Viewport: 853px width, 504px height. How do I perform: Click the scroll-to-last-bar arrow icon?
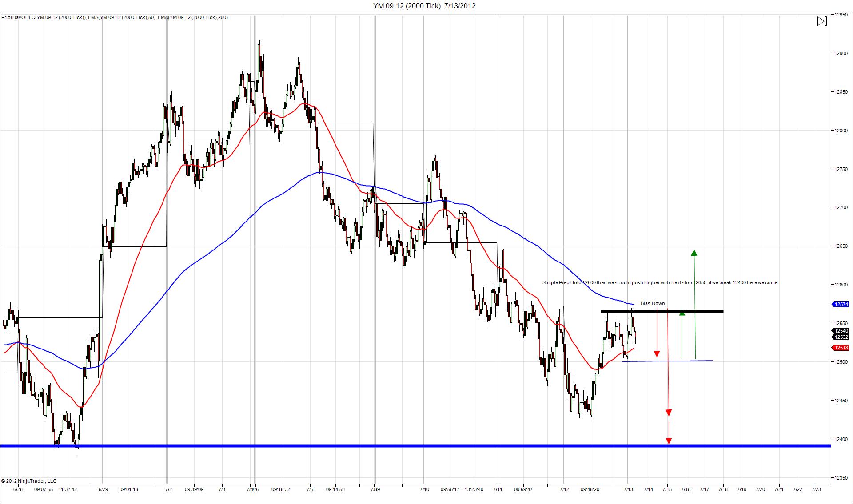coord(822,21)
